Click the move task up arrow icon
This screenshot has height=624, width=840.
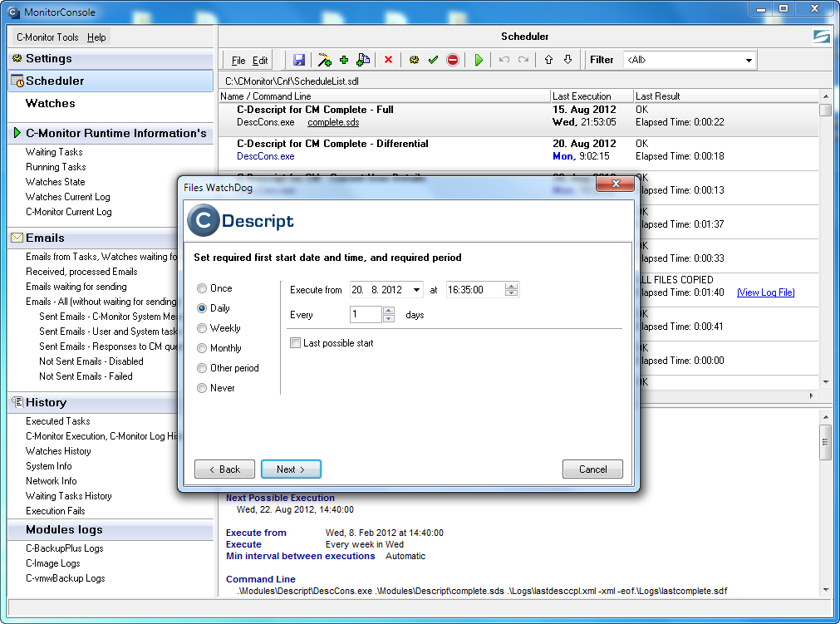pos(548,60)
